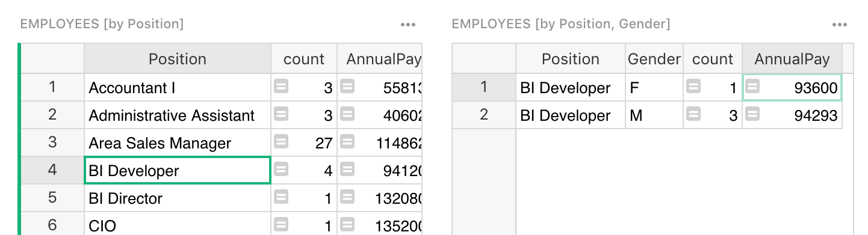The height and width of the screenshot is (235, 868).
Task: Click the BI Director position cell
Action: pos(178,198)
